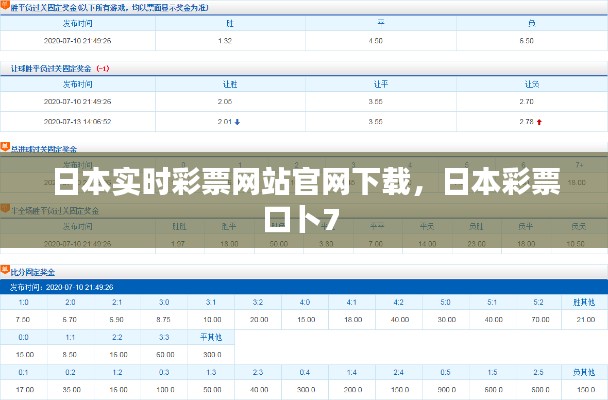Click the orange icon before 比分固定奖金 heading
Image resolution: width=608 pixels, height=400 pixels.
tap(5, 270)
